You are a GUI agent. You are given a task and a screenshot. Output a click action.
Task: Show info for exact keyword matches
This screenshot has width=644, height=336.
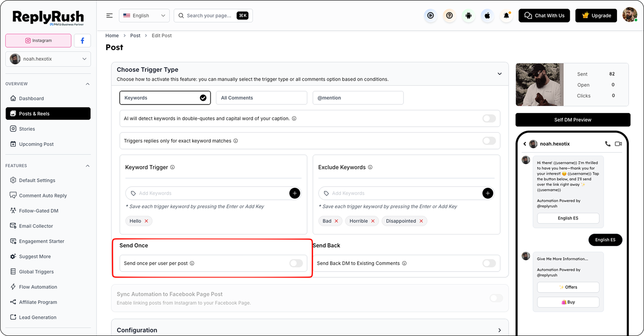click(x=236, y=141)
